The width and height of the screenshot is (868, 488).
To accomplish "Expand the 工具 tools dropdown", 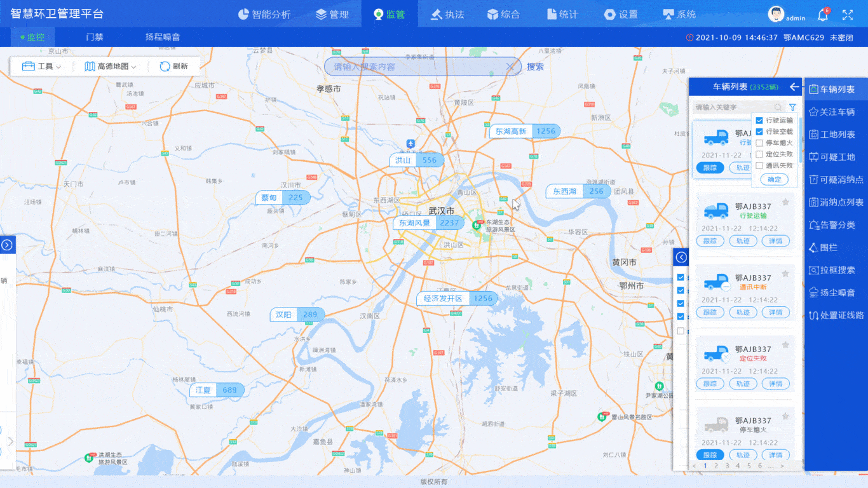I will pos(42,66).
